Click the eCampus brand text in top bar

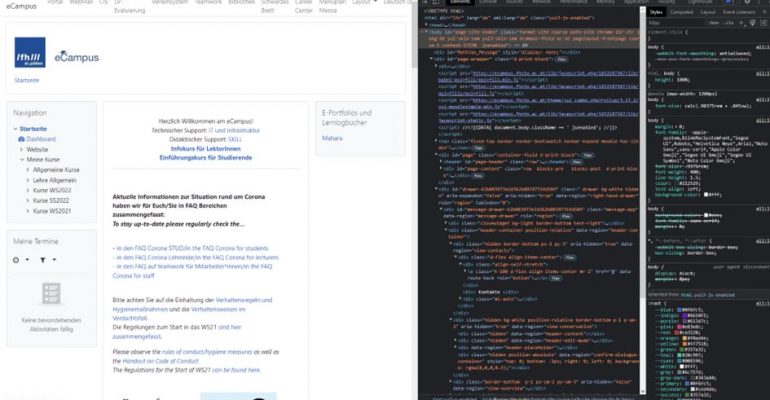(21, 6)
